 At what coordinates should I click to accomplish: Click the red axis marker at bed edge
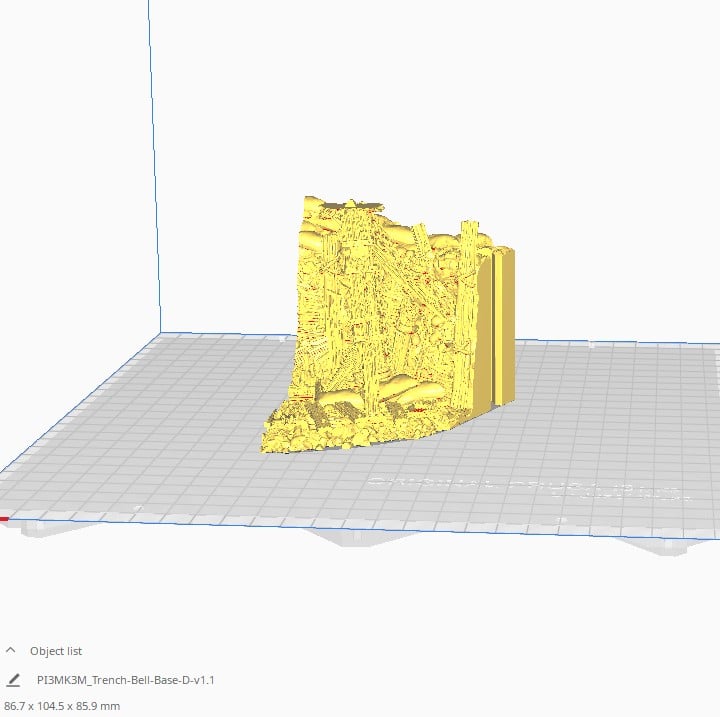pos(4,519)
